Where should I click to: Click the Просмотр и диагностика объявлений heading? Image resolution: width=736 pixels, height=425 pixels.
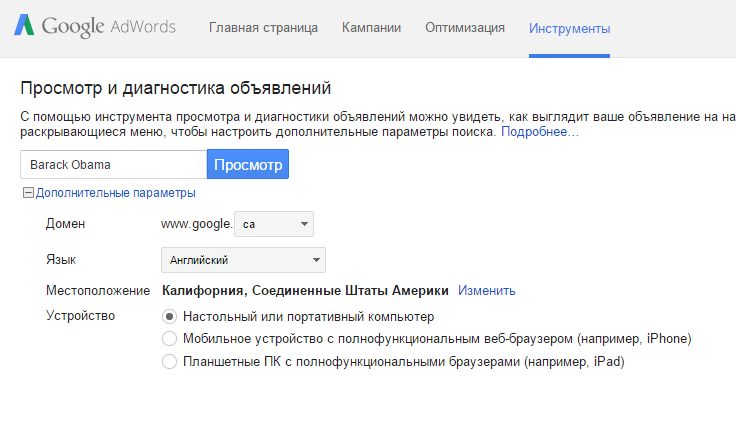pyautogui.click(x=176, y=88)
